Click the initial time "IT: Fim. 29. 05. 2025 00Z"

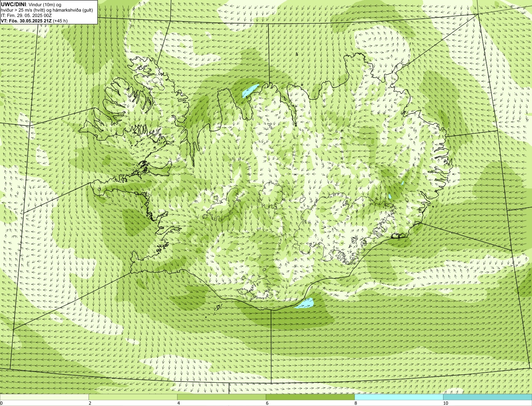pos(26,15)
